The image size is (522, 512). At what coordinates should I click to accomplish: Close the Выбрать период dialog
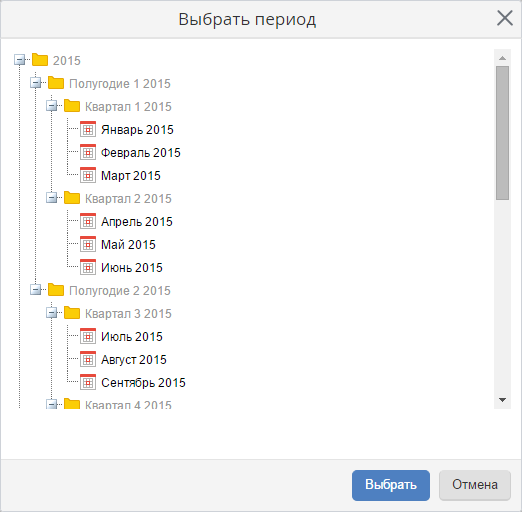(x=505, y=18)
